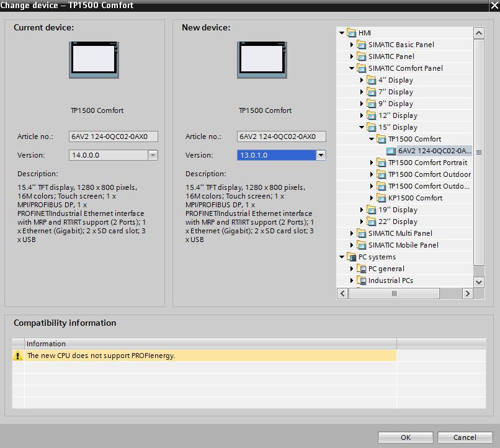The image size is (500, 448).
Task: Click the horizontal scrollbar thumb of device tree
Action: [394, 293]
